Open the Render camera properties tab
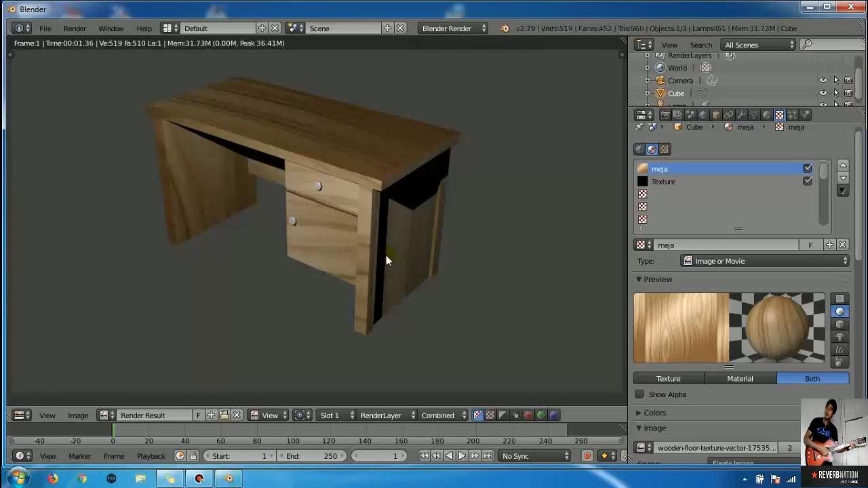Image resolution: width=868 pixels, height=488 pixels. point(665,115)
